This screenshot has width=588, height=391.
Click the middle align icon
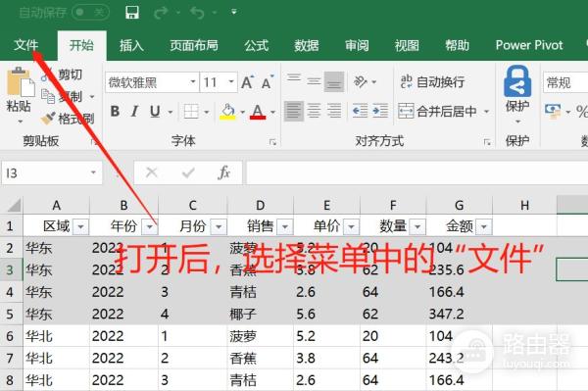[x=314, y=81]
